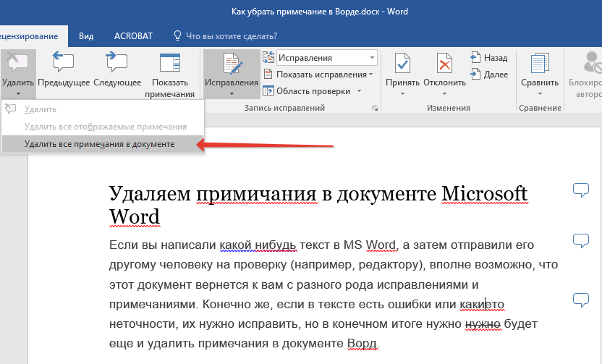
Task: Click the Reject change icon (Отклонить)
Action: 444,65
